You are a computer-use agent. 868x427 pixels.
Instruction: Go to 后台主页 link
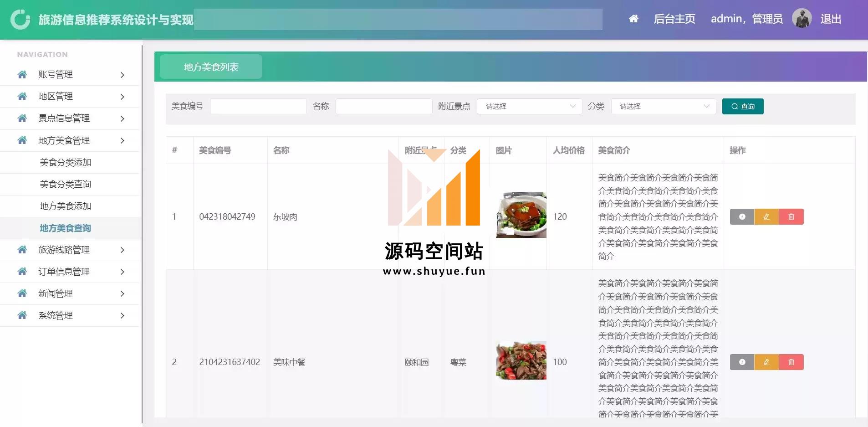coord(674,19)
